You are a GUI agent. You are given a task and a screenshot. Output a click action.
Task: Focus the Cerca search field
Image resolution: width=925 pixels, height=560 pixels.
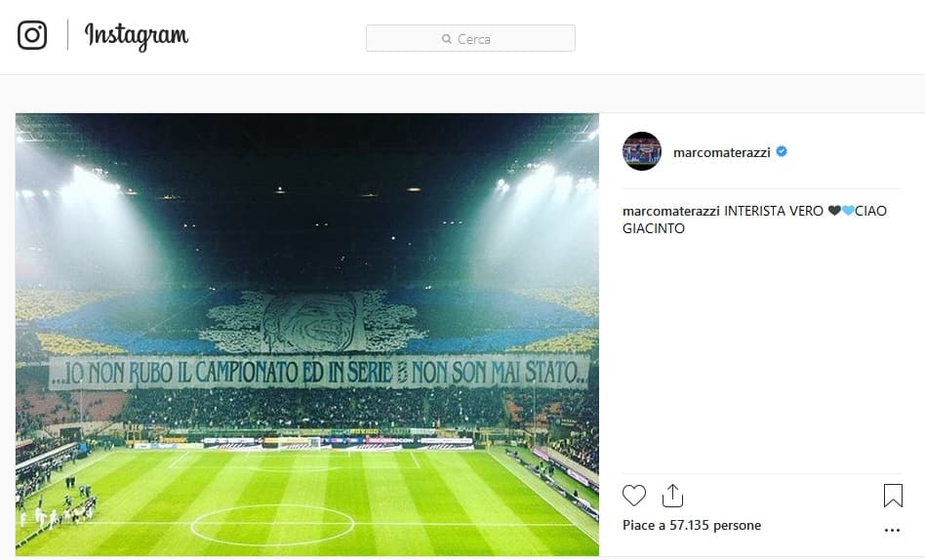click(470, 39)
